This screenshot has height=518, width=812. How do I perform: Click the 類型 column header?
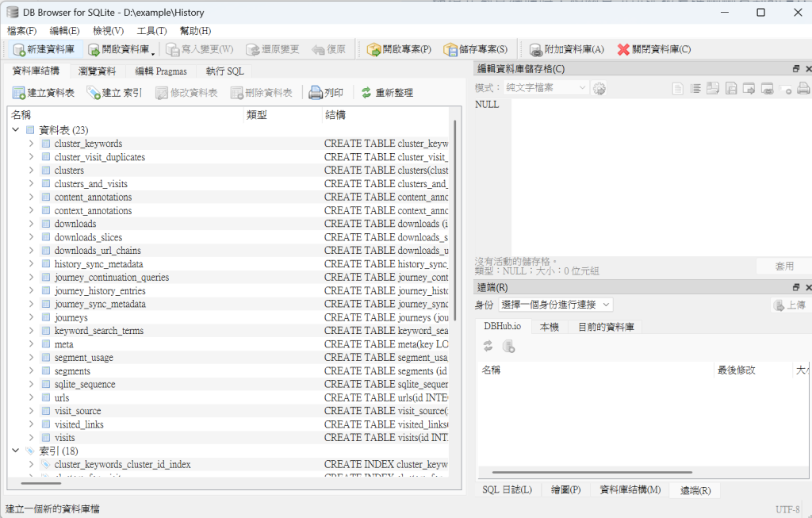tap(283, 115)
